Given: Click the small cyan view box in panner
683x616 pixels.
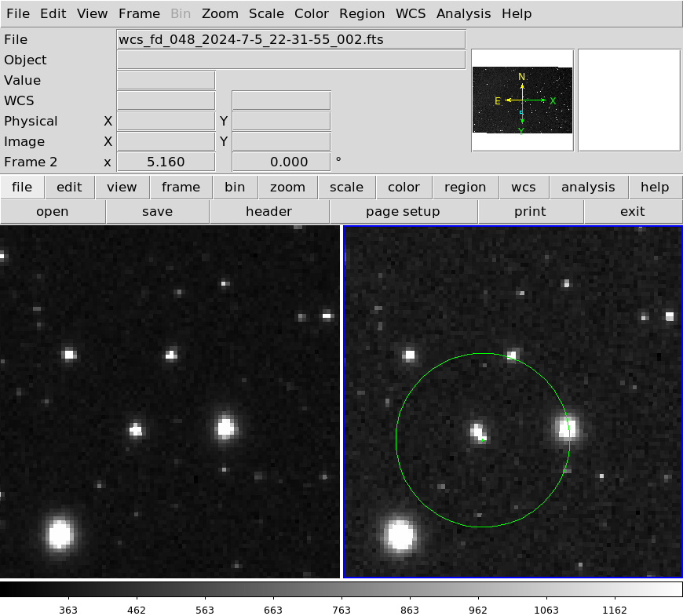Looking at the screenshot, I should [x=521, y=112].
